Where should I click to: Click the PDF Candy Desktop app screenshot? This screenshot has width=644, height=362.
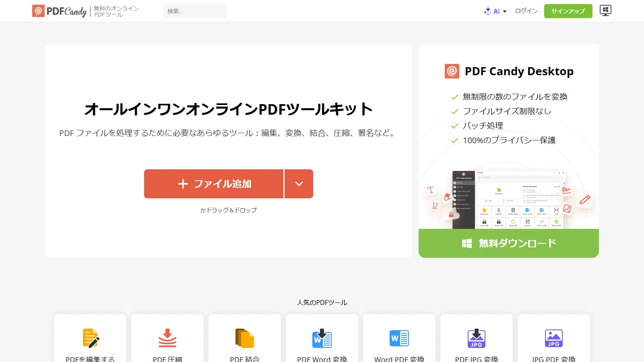pyautogui.click(x=509, y=200)
